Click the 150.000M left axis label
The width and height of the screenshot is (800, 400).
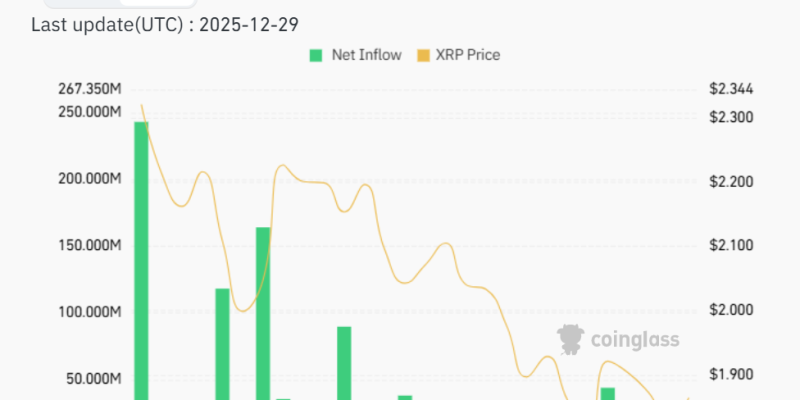[89, 246]
